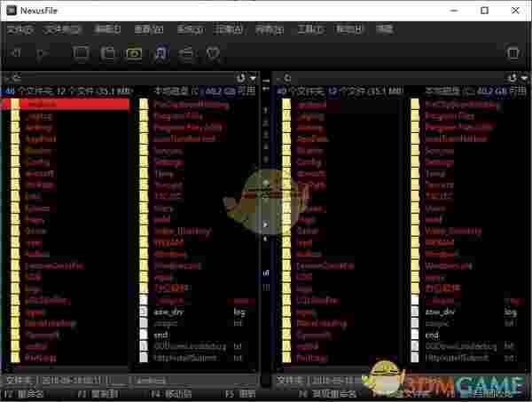Click the F4 button in bottom function bar
532x402 pixels.
click(x=171, y=394)
